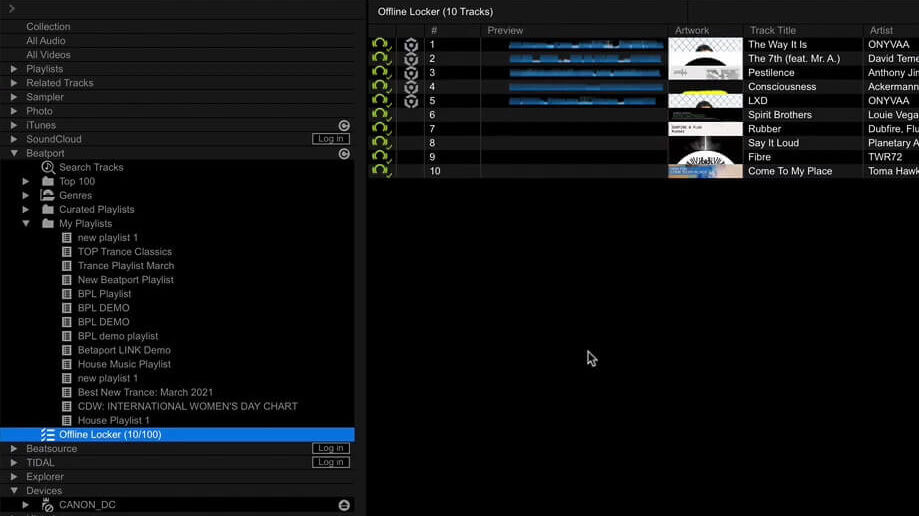Click the CANON_DC device icon
The width and height of the screenshot is (919, 516).
pos(48,505)
